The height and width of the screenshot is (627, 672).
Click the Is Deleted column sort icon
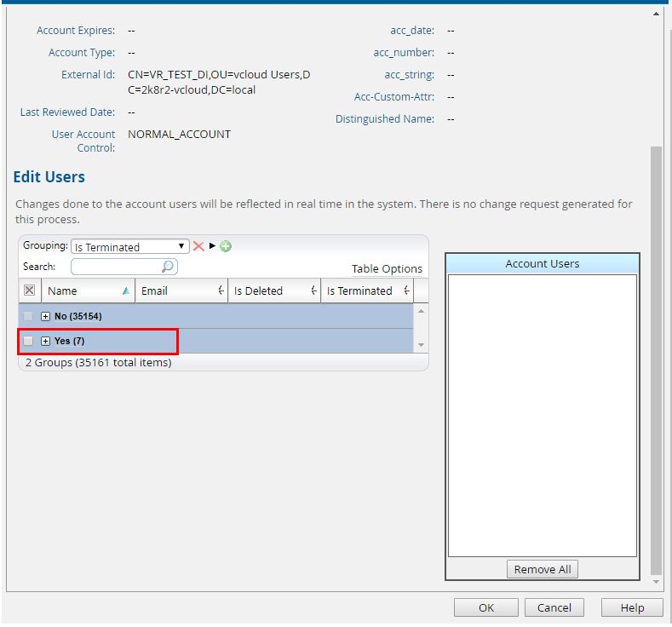tap(314, 290)
